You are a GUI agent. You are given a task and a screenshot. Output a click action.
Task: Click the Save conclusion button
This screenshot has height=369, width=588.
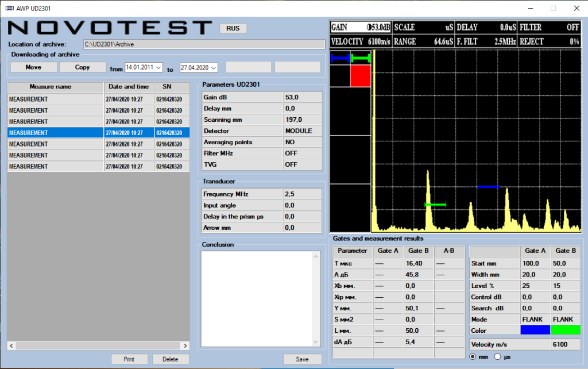point(302,359)
